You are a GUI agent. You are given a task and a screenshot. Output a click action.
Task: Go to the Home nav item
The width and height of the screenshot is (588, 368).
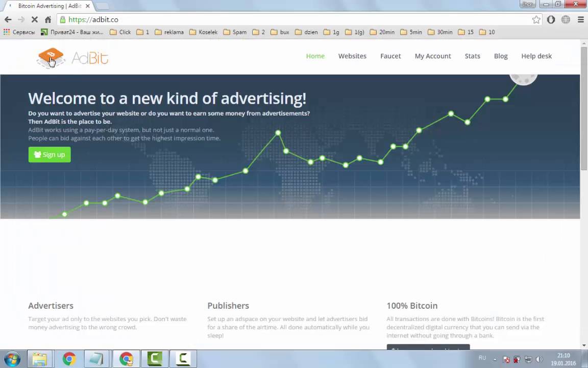click(x=315, y=56)
